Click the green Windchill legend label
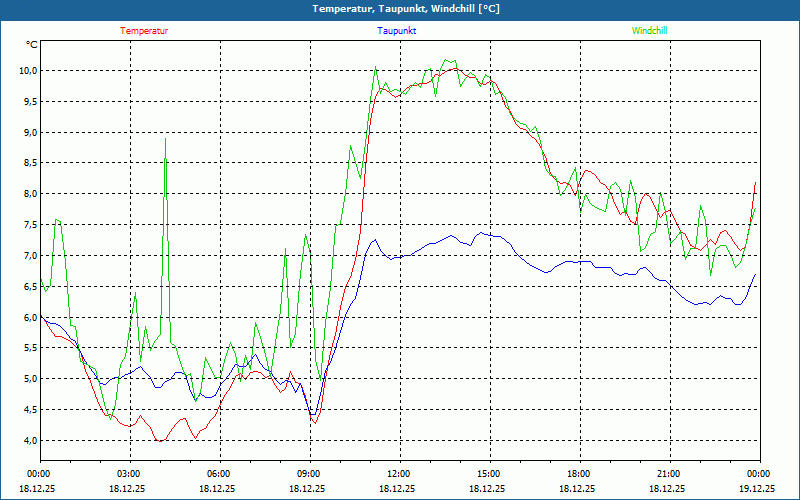Screen dimensions: 800x500 point(649,31)
